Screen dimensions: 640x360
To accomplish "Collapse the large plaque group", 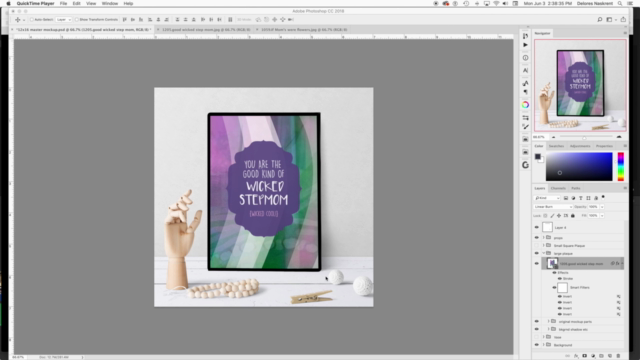I will click(x=543, y=253).
